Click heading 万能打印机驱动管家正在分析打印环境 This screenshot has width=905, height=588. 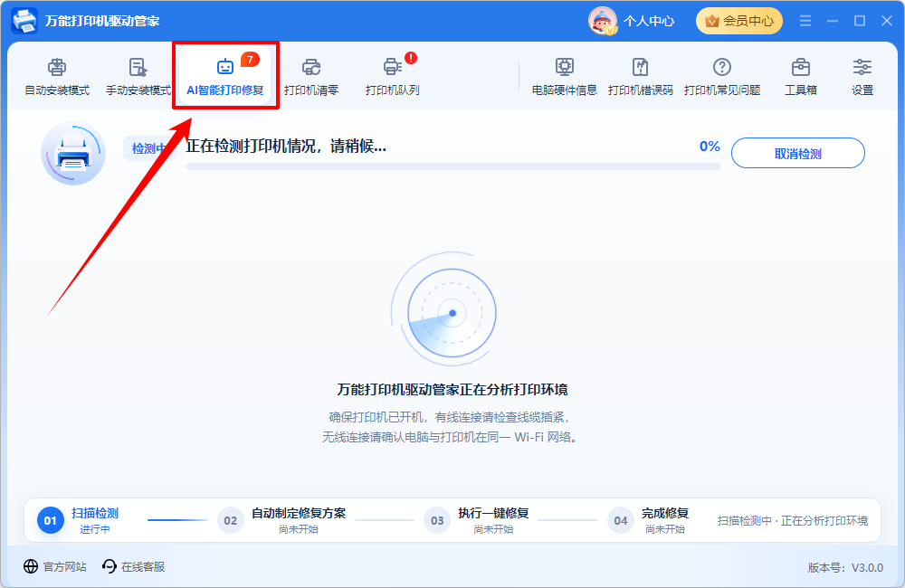coord(452,390)
